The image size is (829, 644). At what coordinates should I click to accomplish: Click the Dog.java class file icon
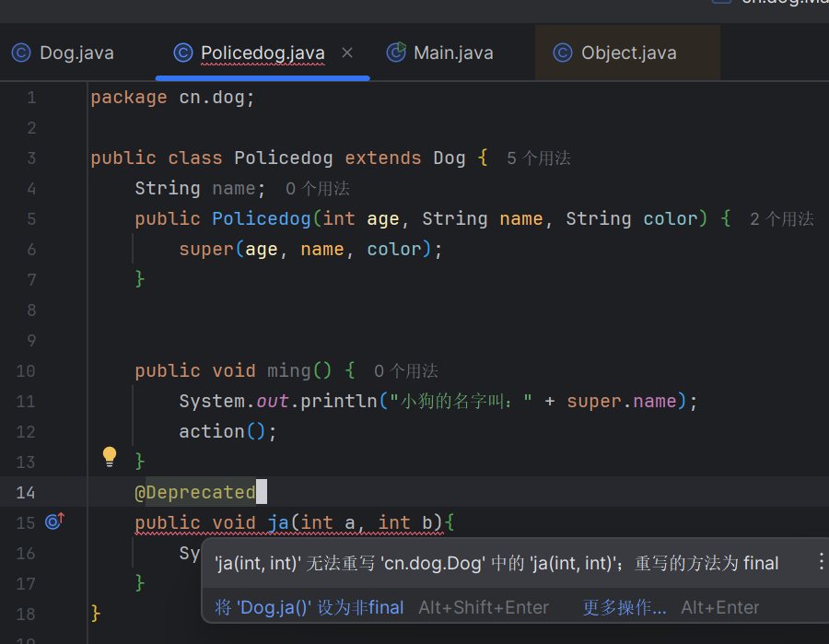coord(21,53)
